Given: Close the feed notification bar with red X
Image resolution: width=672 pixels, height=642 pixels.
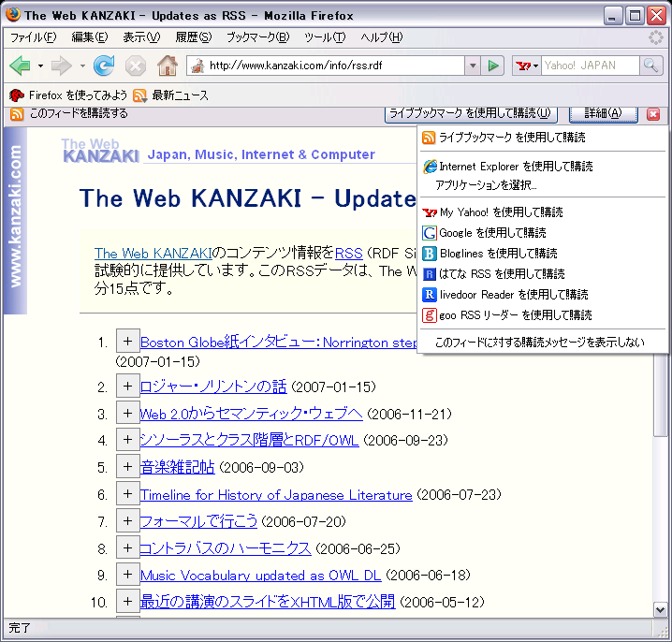Looking at the screenshot, I should 653,114.
